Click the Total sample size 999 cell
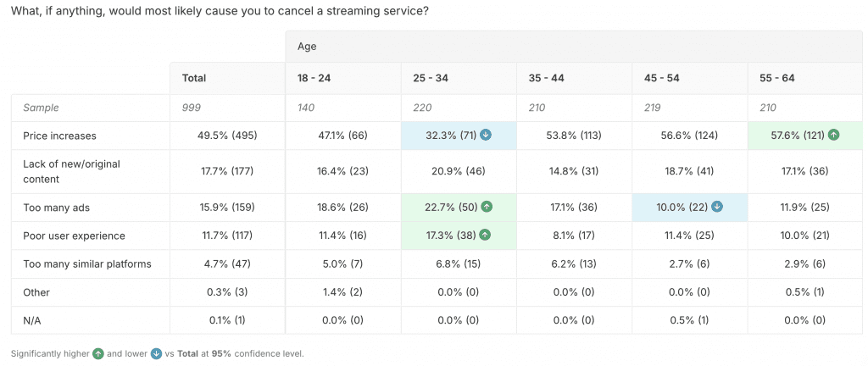 click(x=192, y=108)
